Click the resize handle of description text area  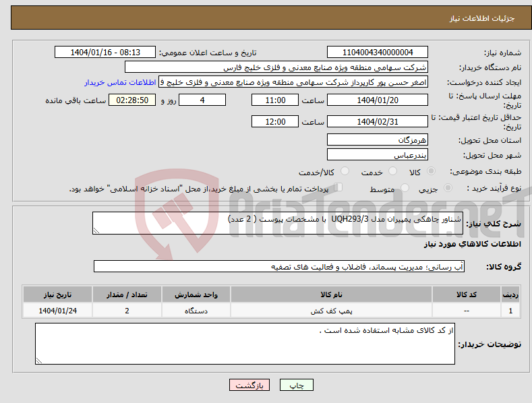96,230
